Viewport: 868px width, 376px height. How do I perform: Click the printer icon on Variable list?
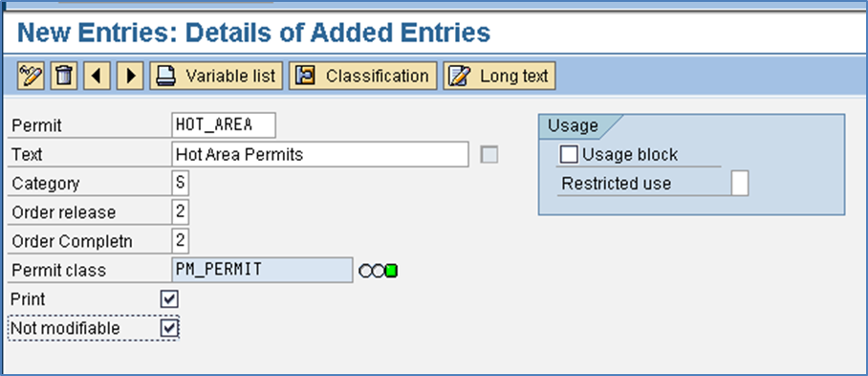pos(165,76)
